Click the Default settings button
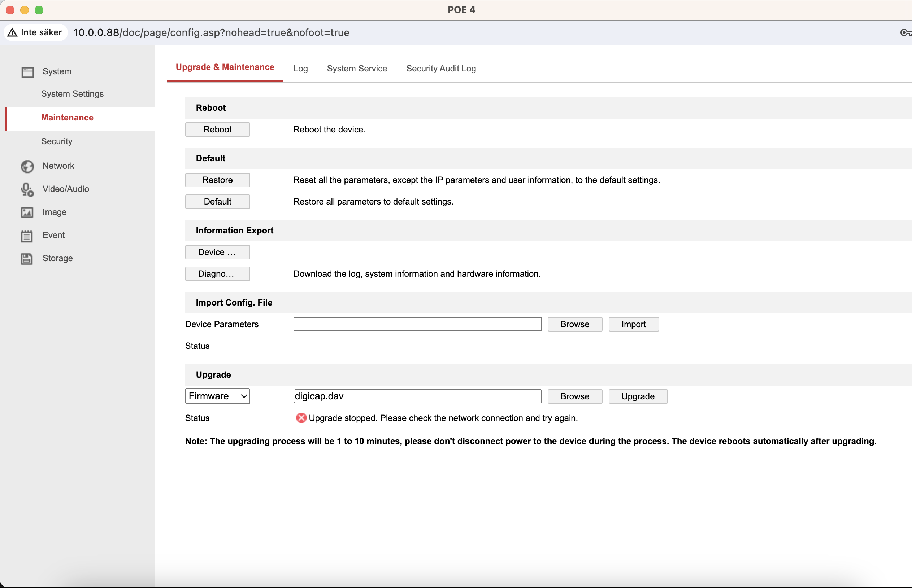Screen dimensions: 912x588 click(x=218, y=201)
